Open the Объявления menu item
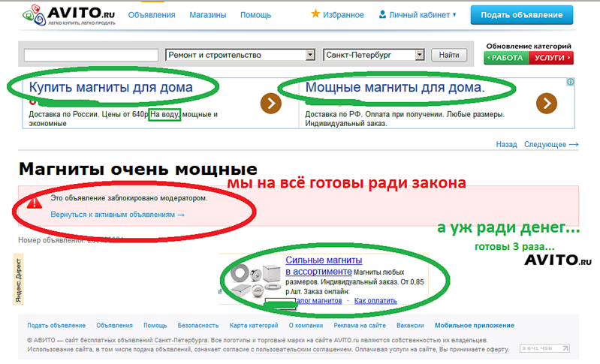The image size is (600, 364). click(x=152, y=15)
